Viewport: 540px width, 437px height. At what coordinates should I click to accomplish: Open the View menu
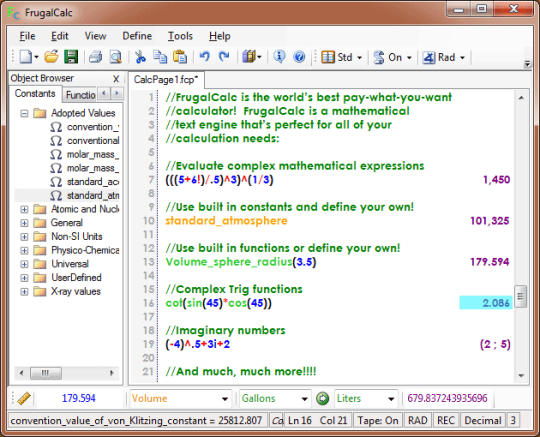95,36
